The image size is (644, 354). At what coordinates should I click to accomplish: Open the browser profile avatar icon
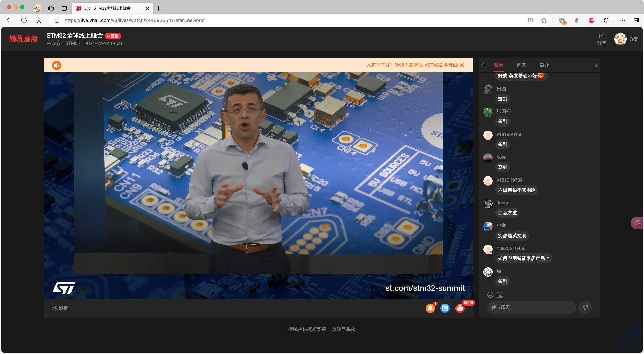point(38,8)
